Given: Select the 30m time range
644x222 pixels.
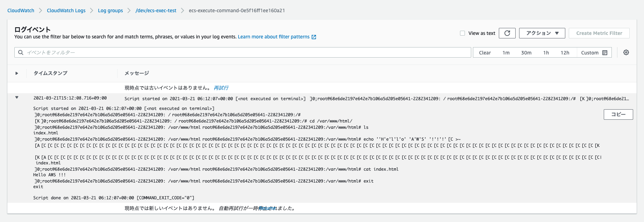Looking at the screenshot, I should 526,53.
